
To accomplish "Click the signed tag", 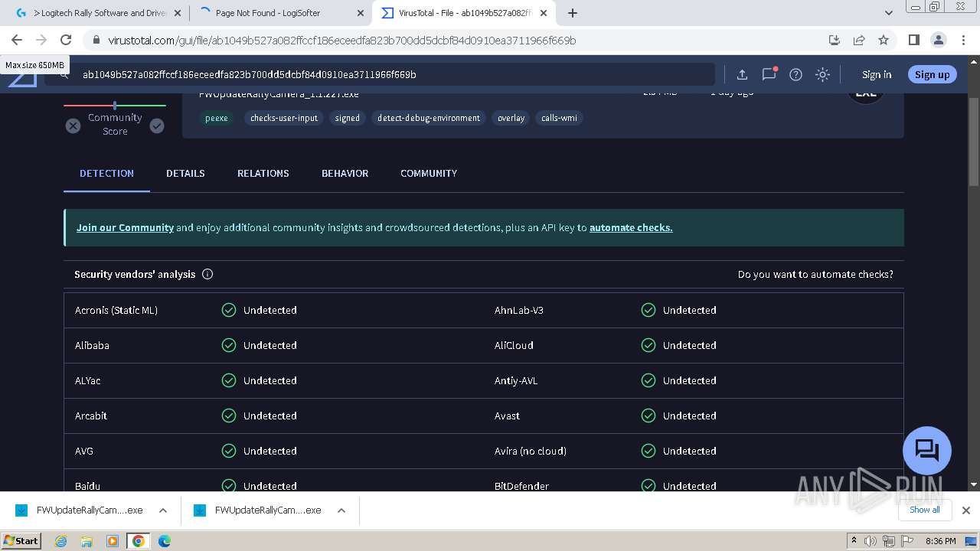I will coord(347,118).
